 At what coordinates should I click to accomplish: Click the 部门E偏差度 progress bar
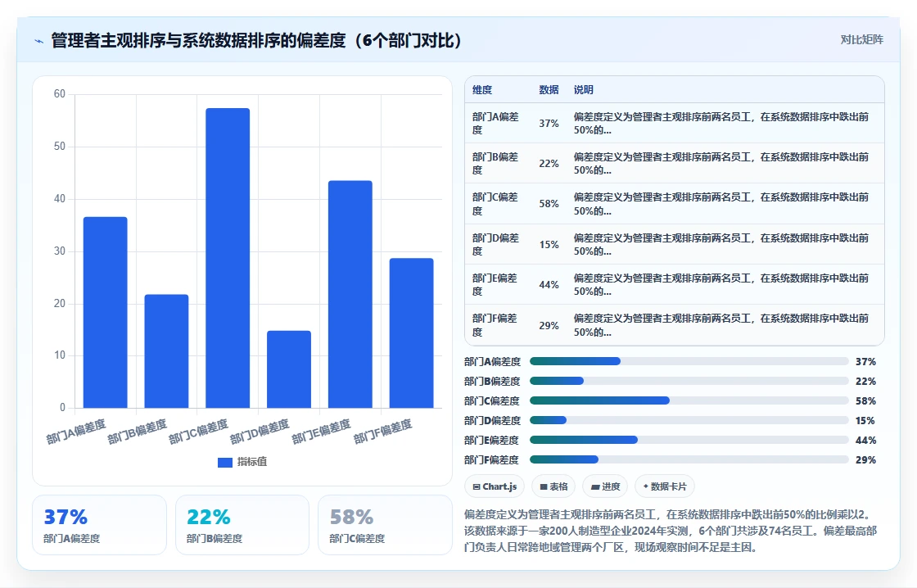click(x=689, y=440)
